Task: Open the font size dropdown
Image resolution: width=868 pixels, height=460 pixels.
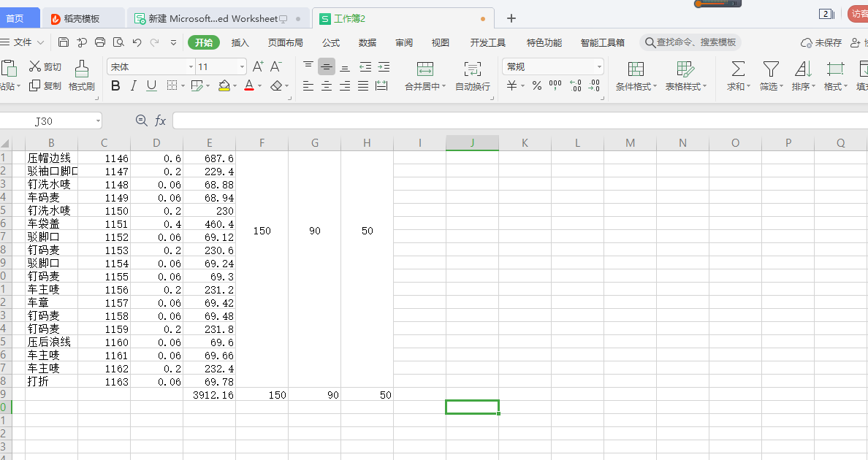Action: pos(242,67)
